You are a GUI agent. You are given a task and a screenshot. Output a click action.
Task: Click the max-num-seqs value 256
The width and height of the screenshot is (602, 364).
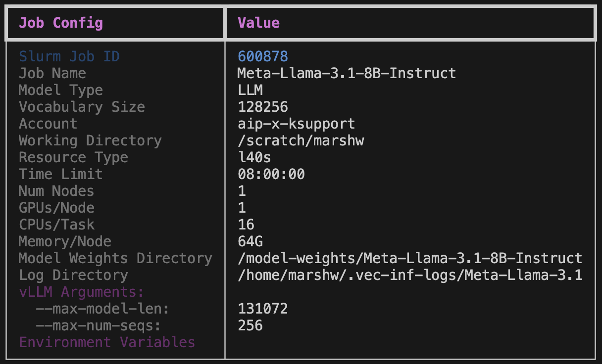pos(250,325)
